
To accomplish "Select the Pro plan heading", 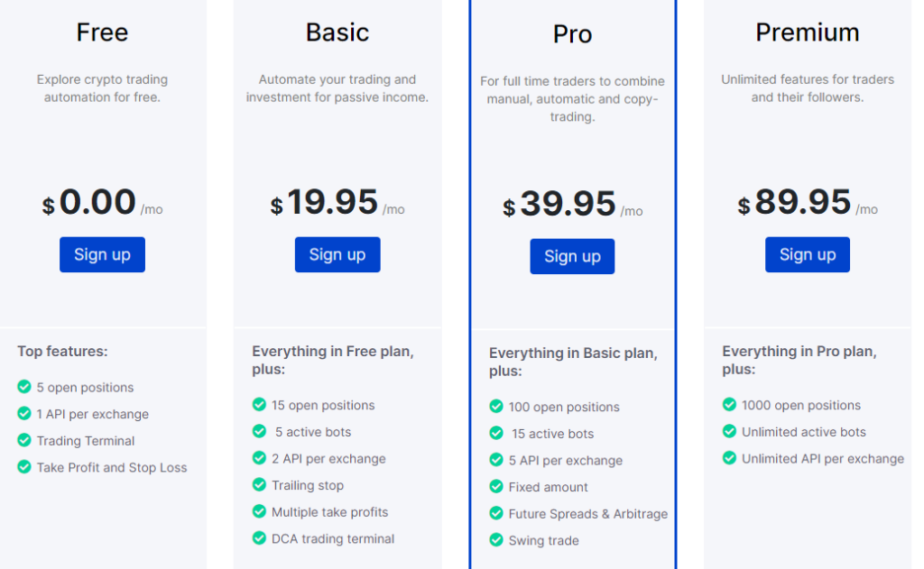I will 572,34.
